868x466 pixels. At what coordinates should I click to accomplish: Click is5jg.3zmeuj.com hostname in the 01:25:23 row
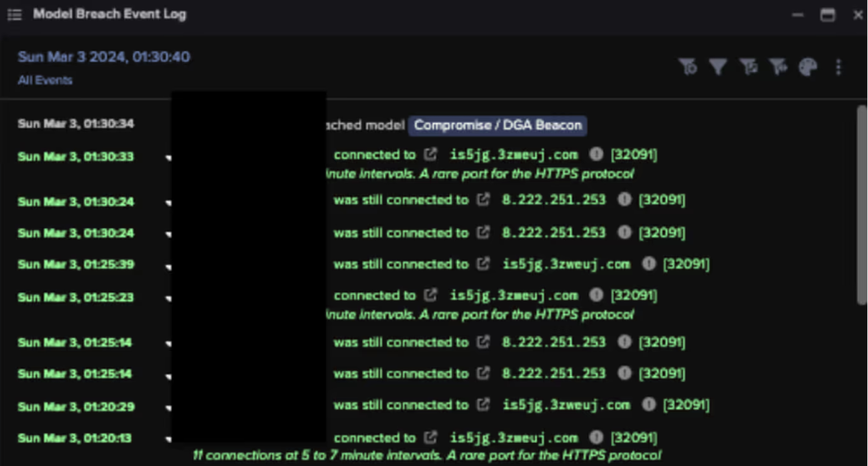[x=514, y=296]
